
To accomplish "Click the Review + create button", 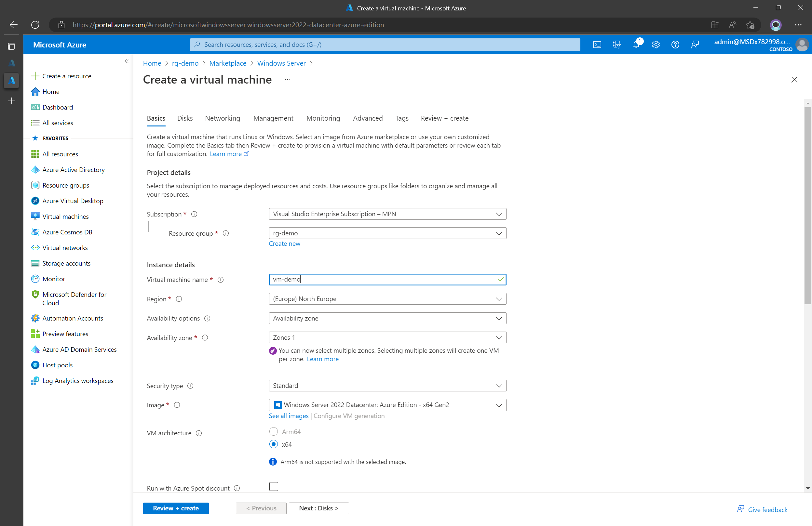I will (176, 508).
